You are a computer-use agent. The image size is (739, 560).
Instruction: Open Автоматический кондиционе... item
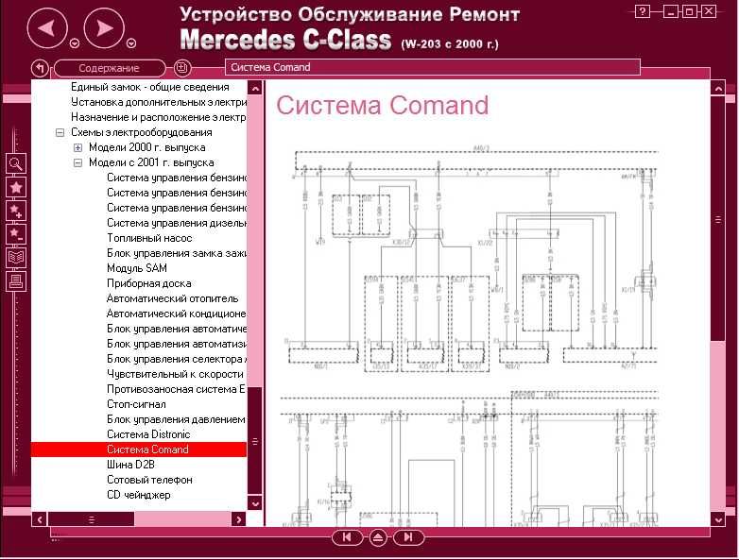pyautogui.click(x=177, y=314)
